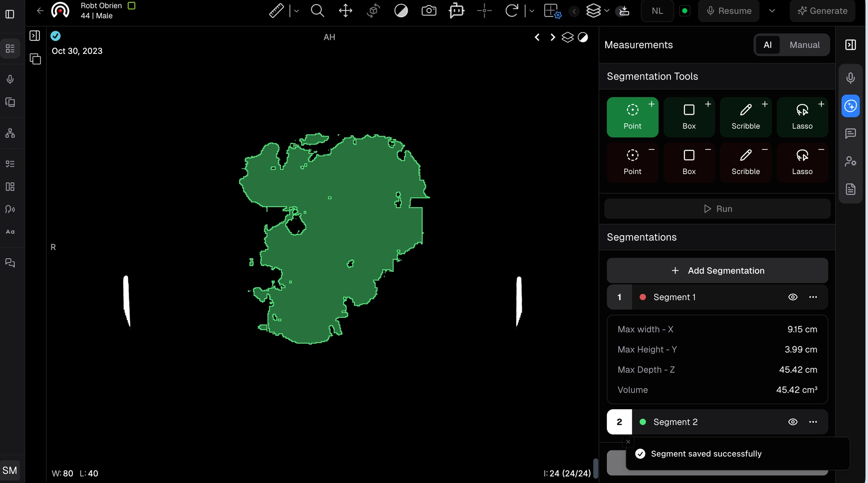Screen dimensions: 868x483
Task: Toggle viewport layers overlay icon
Action: pyautogui.click(x=568, y=37)
